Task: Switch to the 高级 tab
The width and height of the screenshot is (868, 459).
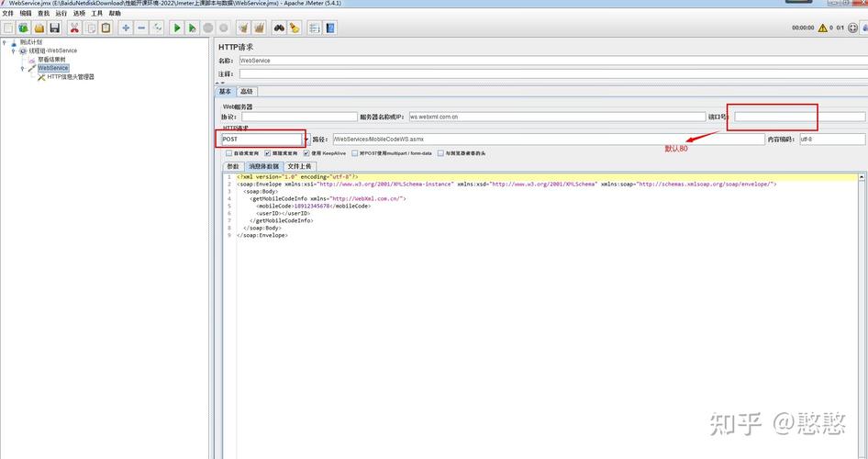Action: [247, 92]
